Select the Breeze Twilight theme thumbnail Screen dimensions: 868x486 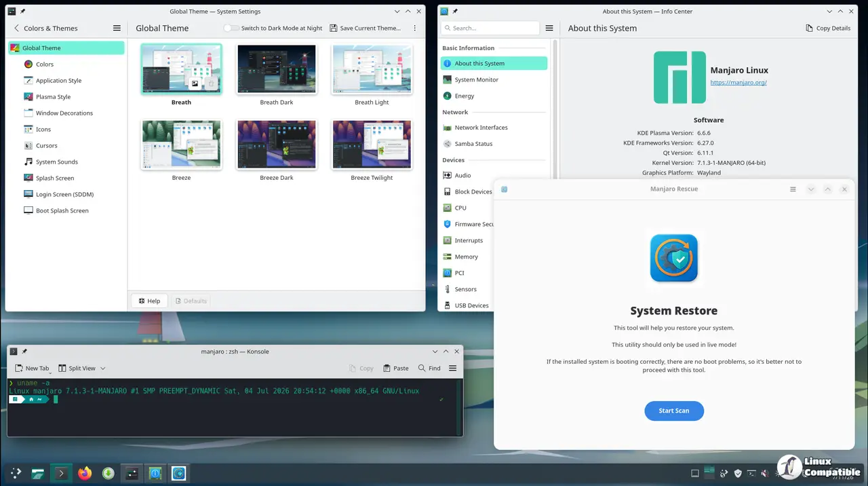coord(372,145)
